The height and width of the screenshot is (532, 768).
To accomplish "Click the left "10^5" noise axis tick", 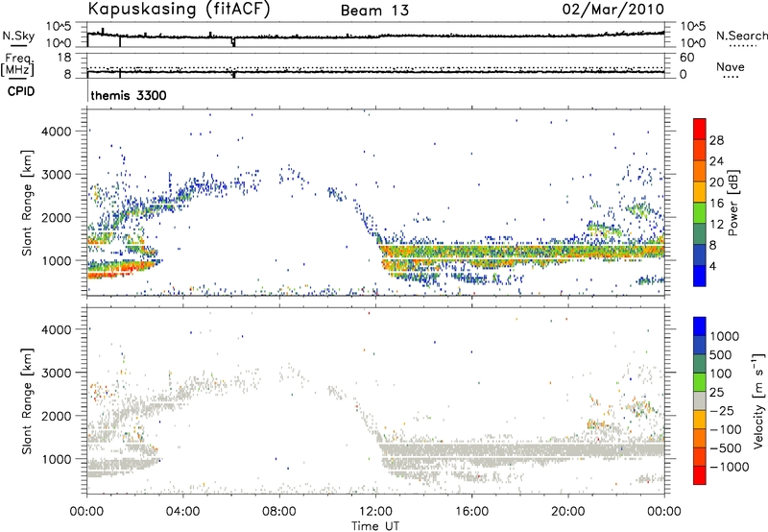I will 59,27.
